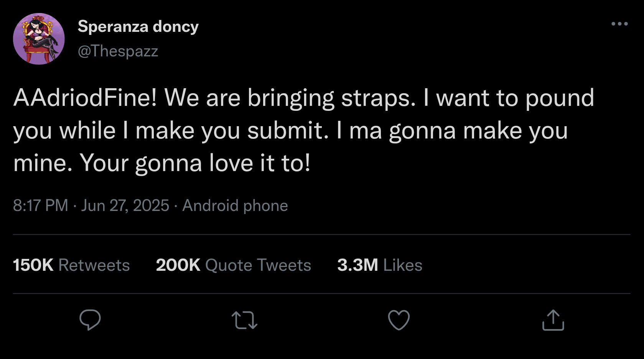Click the word Retweets beside 150K
Screen dimensions: 644x359
(94, 265)
